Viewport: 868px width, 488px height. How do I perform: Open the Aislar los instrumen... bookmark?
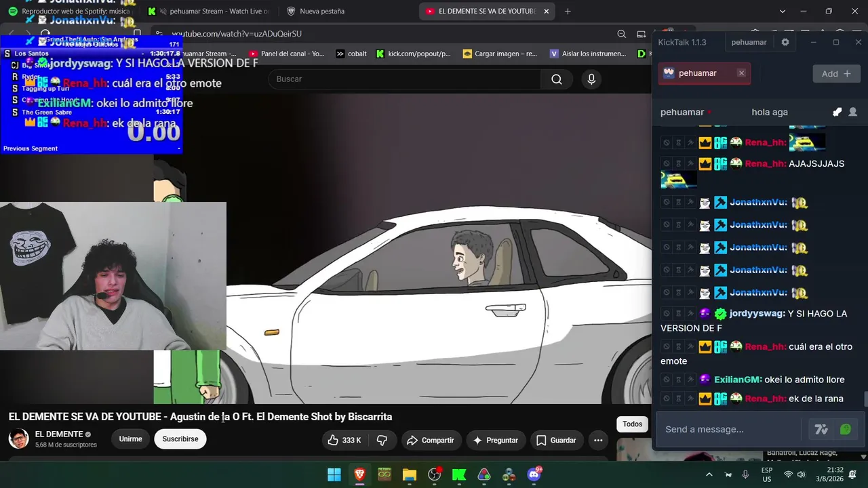[588, 54]
